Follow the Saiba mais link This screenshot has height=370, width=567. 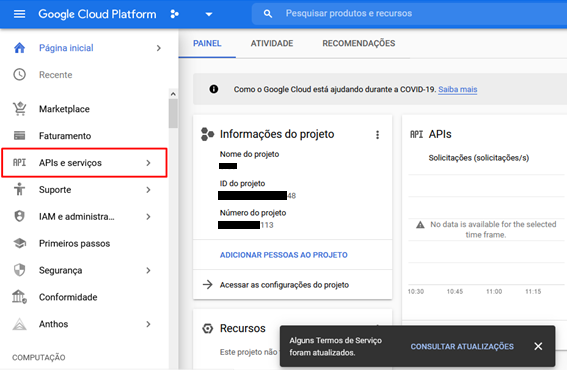(x=458, y=89)
